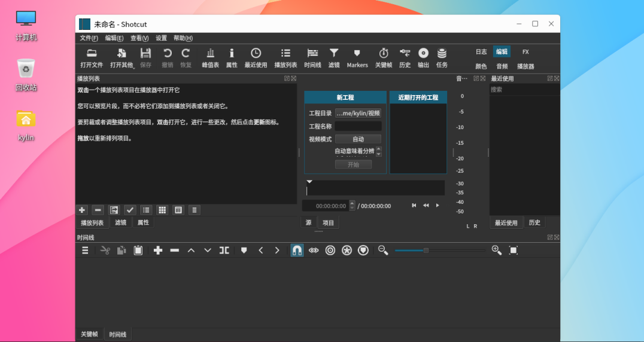Image resolution: width=644 pixels, height=342 pixels.
Task: Open the 查看(V) menu
Action: coord(139,38)
